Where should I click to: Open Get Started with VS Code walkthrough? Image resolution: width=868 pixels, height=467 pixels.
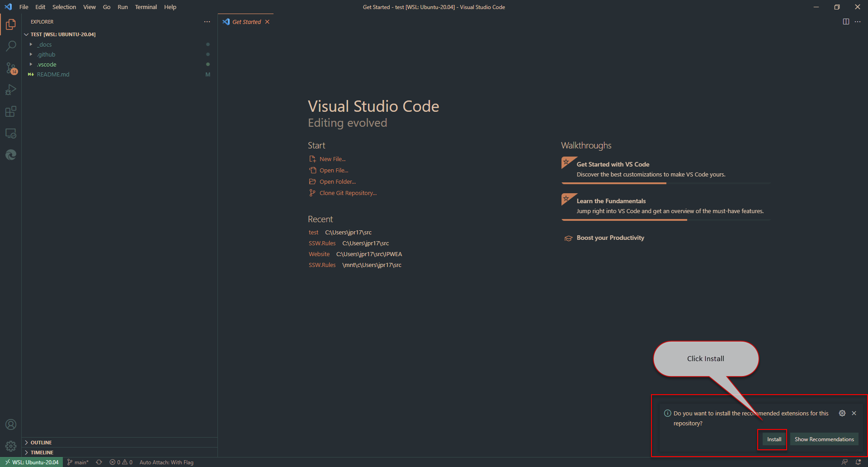coord(665,170)
